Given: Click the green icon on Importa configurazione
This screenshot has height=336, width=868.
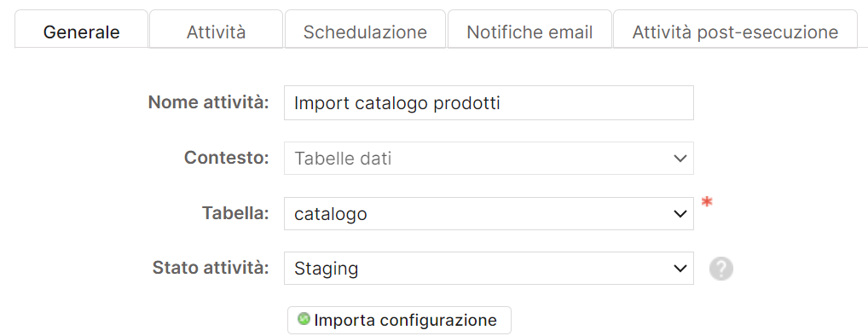Looking at the screenshot, I should point(304,319).
